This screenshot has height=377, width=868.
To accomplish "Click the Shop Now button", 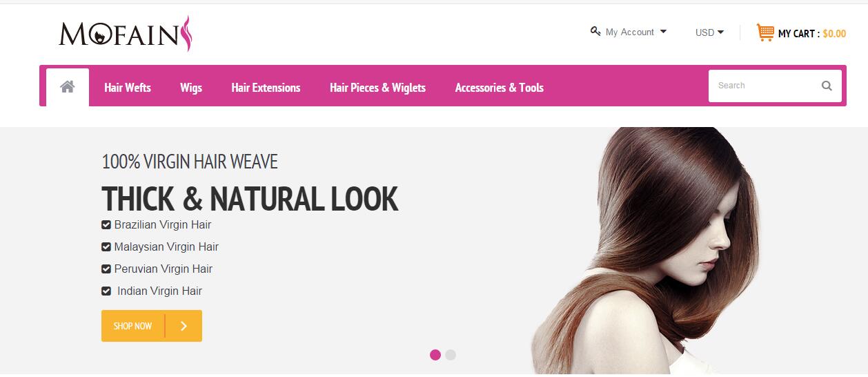I will (x=152, y=326).
